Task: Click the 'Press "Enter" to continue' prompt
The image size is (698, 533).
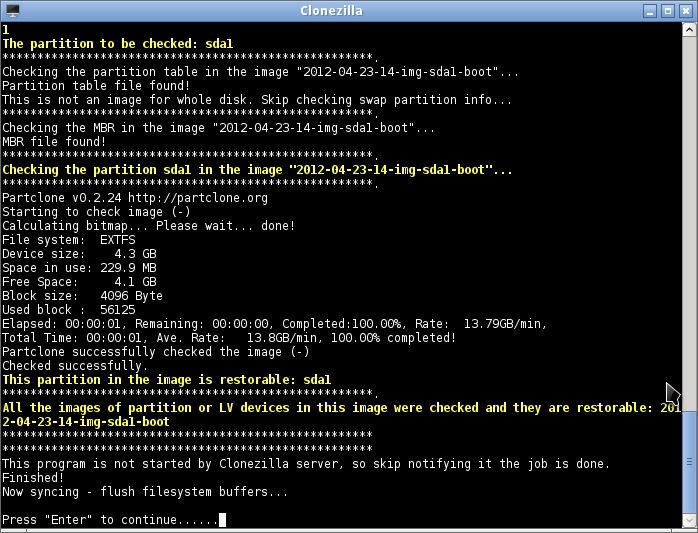Action: click(x=109, y=520)
